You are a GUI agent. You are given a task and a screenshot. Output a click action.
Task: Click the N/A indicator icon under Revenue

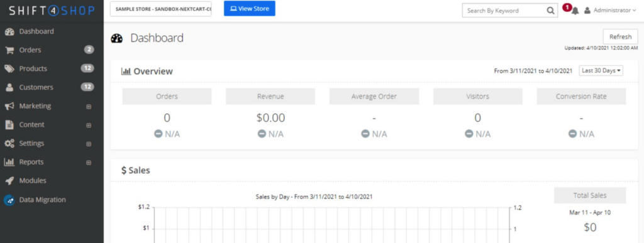pos(262,134)
